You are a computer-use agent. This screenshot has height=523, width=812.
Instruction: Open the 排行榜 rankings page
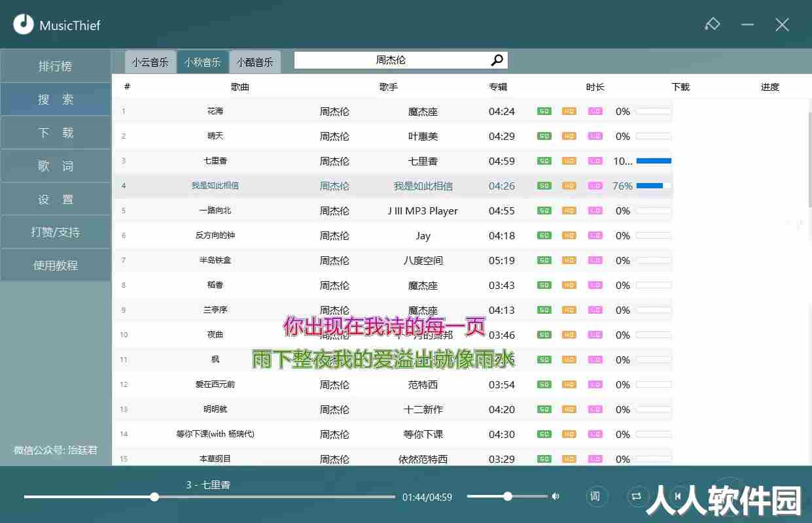tap(56, 66)
